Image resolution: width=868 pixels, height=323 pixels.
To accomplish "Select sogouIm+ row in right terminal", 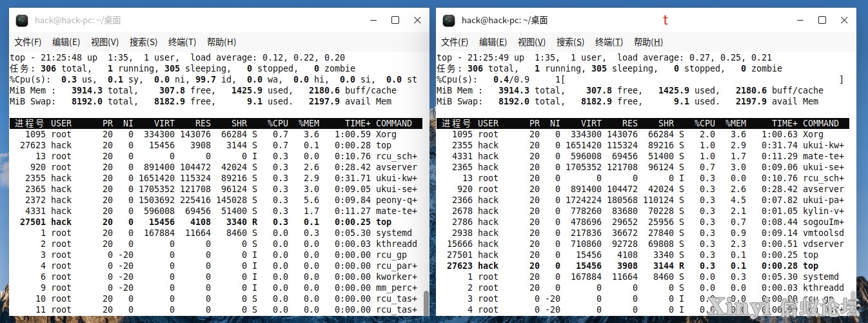I will [643, 222].
